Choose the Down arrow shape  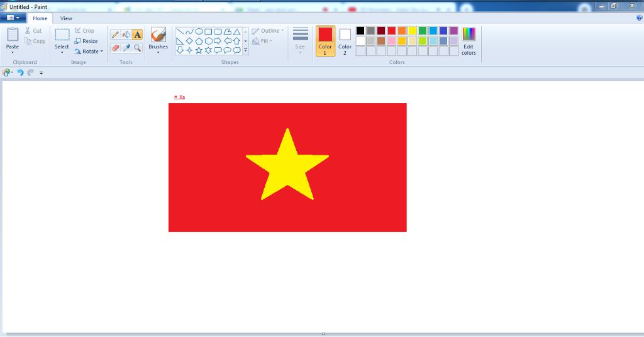pyautogui.click(x=180, y=50)
